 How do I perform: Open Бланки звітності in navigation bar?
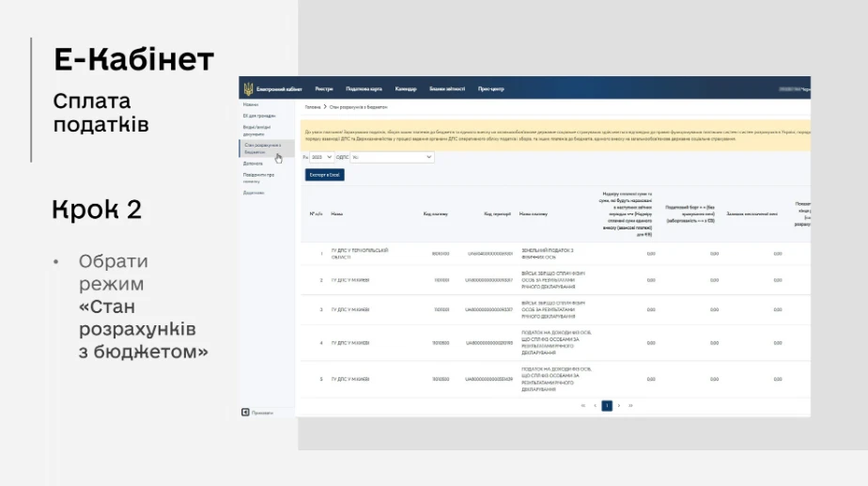[x=447, y=88]
